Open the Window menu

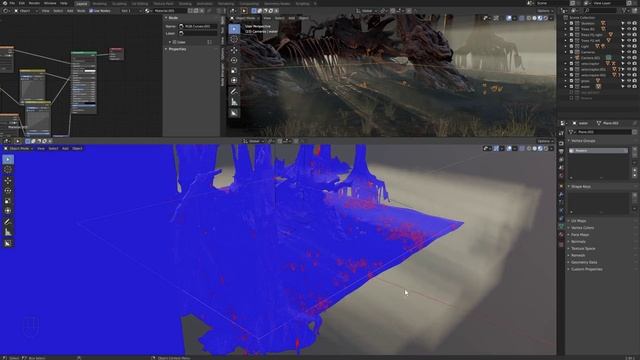click(50, 3)
